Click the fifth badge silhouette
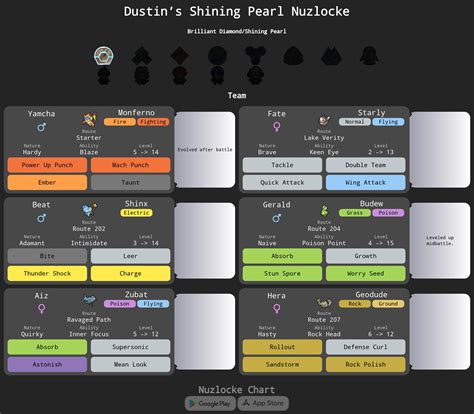Viewport: 474px width, 414px height. 255,56
